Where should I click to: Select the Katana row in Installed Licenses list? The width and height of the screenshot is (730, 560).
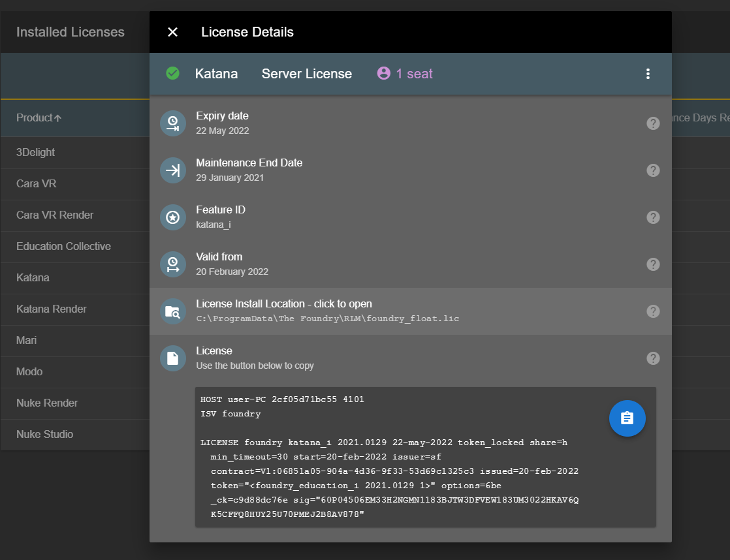click(75, 278)
